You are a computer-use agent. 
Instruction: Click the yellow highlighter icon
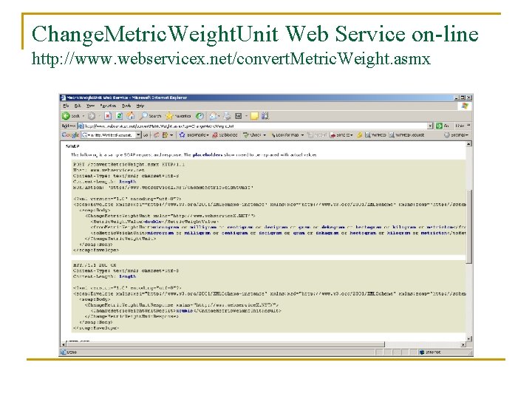pos(359,135)
